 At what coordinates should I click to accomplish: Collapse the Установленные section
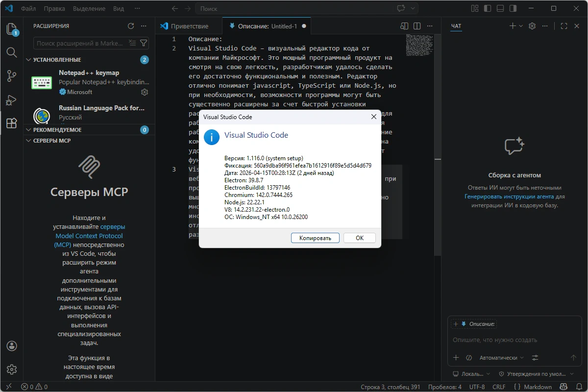pyautogui.click(x=89, y=60)
